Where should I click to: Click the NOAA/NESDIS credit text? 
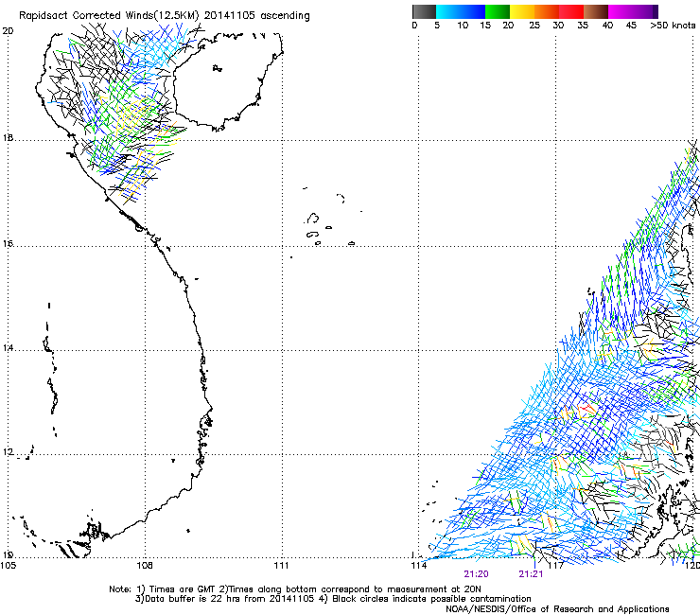tap(557, 608)
